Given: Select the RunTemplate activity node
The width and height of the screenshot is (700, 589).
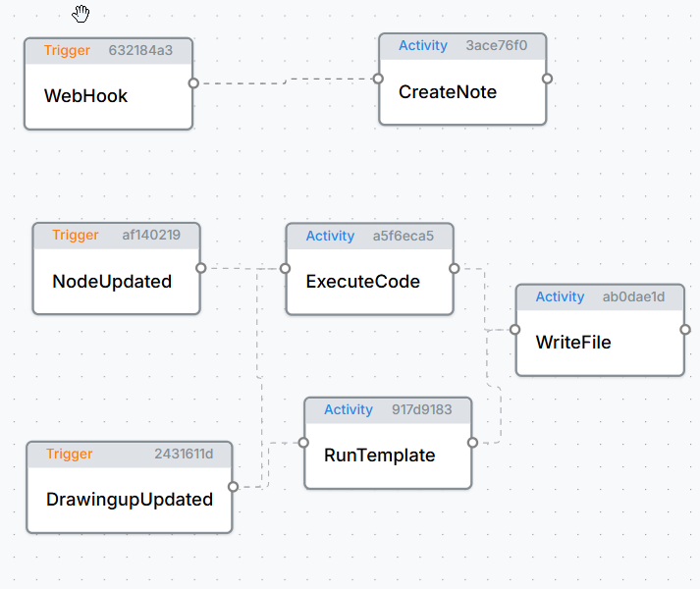Looking at the screenshot, I should (388, 455).
